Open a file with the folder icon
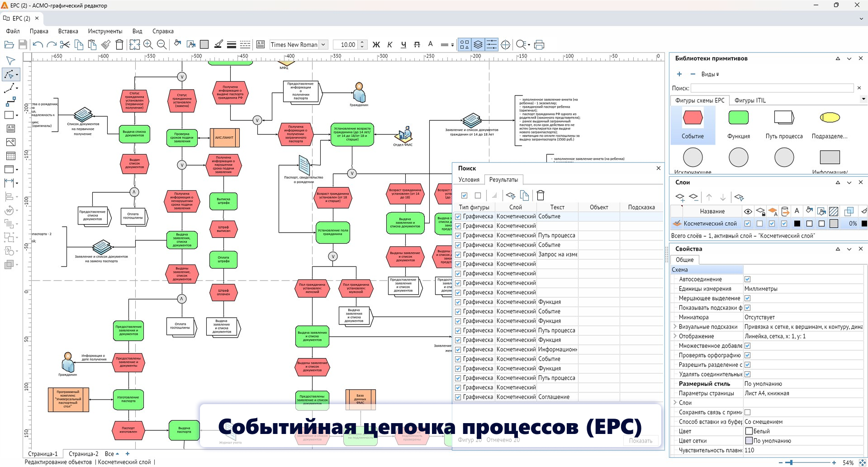This screenshot has width=868, height=467. pyautogui.click(x=9, y=44)
